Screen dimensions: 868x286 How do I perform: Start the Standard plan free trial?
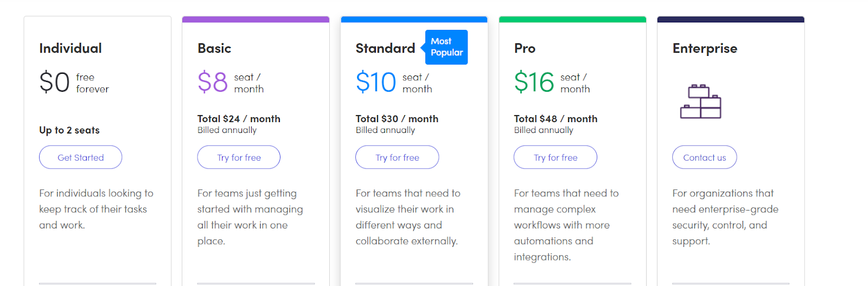tap(397, 157)
